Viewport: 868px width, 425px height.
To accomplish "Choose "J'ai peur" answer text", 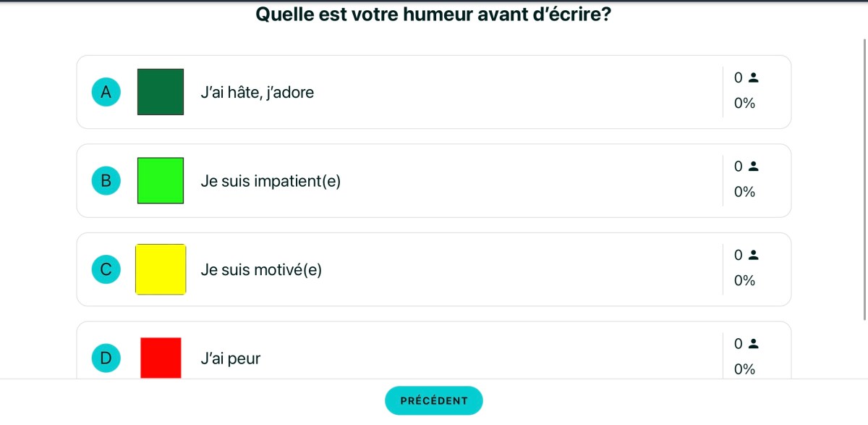I will 230,358.
